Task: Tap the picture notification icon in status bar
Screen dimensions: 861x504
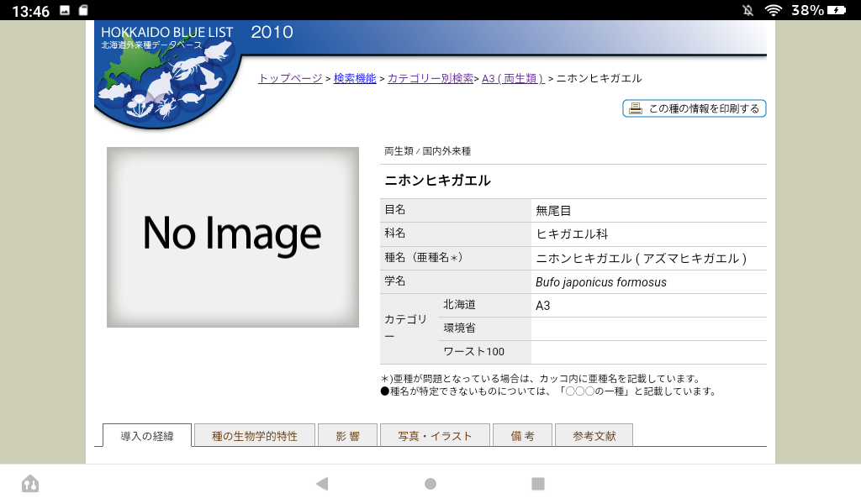Action: [x=65, y=10]
